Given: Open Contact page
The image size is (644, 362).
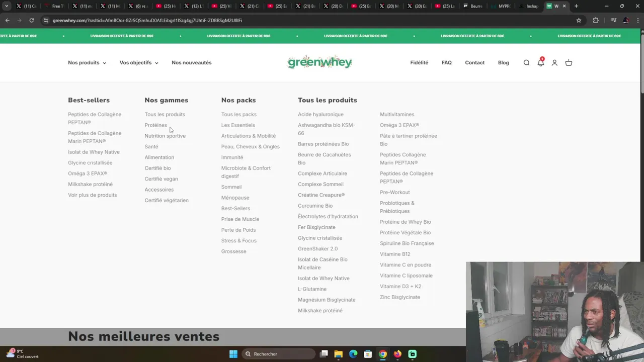Looking at the screenshot, I should coord(475,63).
